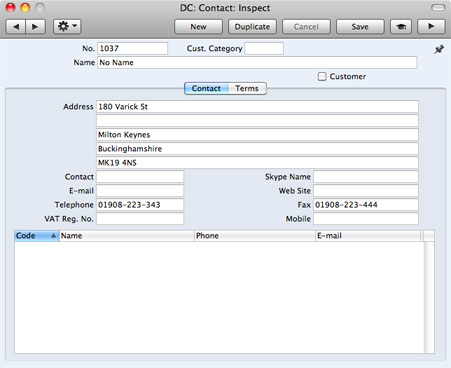This screenshot has height=368, width=451.
Task: Click the MK19 4NS postcode field
Action: [257, 163]
